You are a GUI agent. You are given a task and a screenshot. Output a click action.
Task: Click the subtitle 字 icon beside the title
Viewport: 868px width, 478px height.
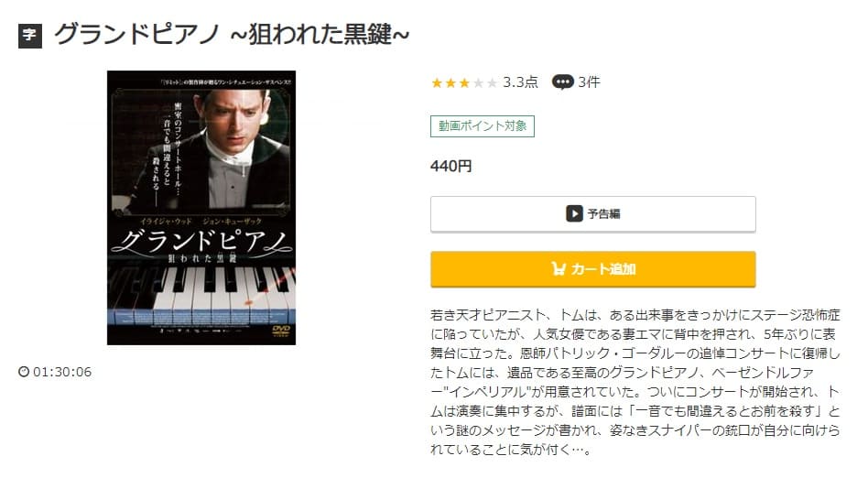point(30,36)
